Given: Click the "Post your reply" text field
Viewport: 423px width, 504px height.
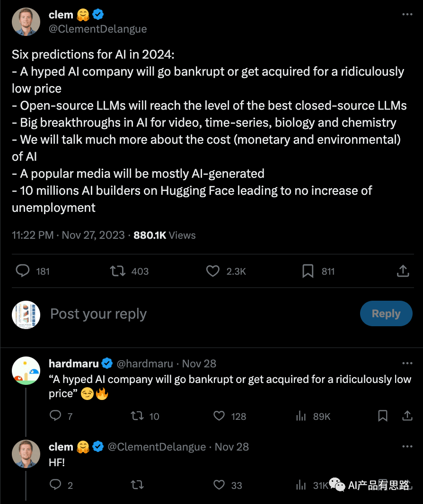Looking at the screenshot, I should 98,314.
